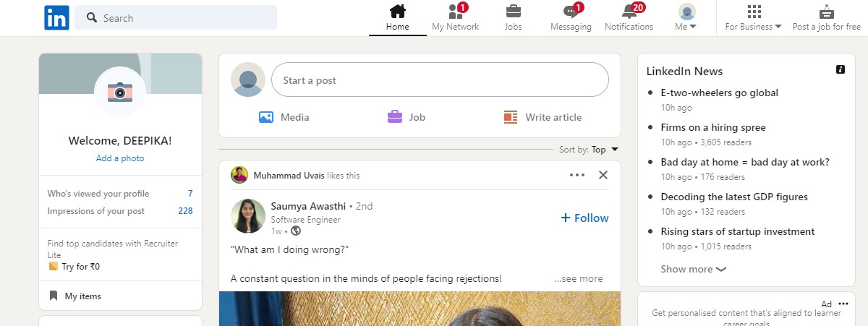The image size is (868, 326).
Task: Click Saumya Awasthi's profile picture
Action: (x=248, y=216)
